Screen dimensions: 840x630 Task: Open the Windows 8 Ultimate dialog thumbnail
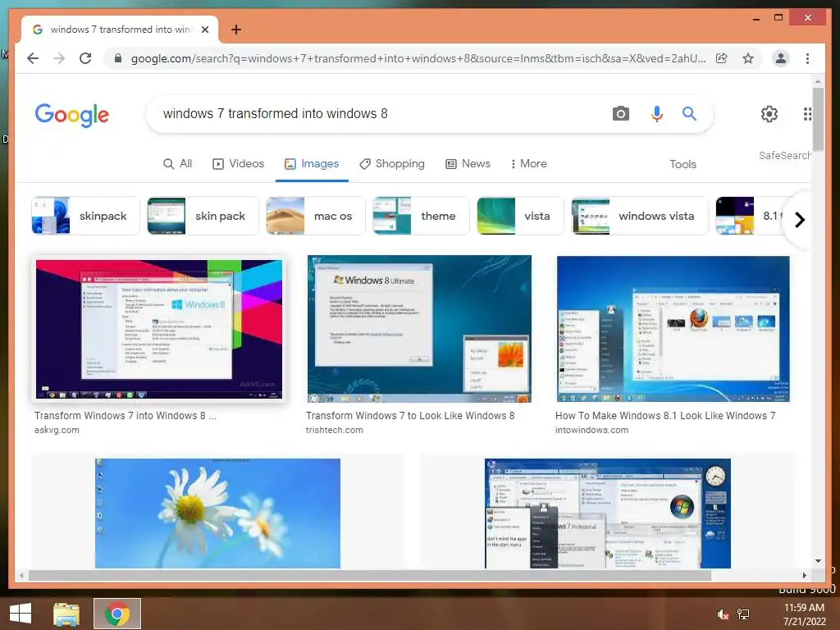point(419,329)
